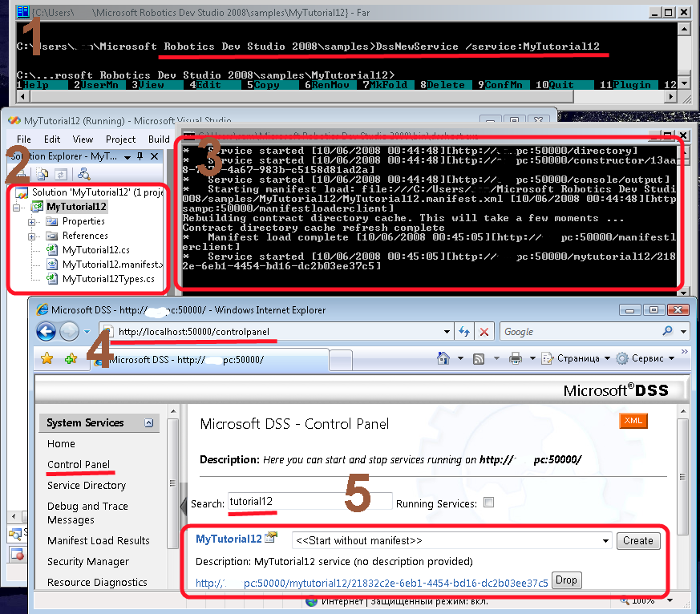Click the red Stop loading button
This screenshot has height=614, width=700.
484,331
